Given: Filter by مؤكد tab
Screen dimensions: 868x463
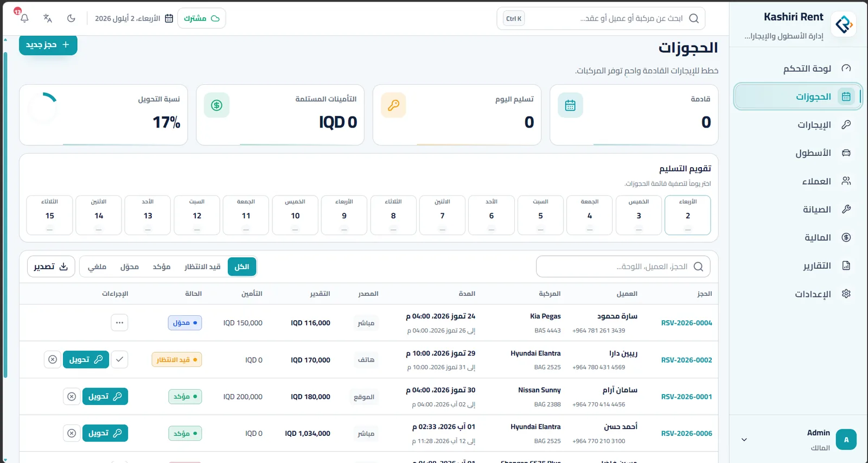Looking at the screenshot, I should click(x=162, y=267).
